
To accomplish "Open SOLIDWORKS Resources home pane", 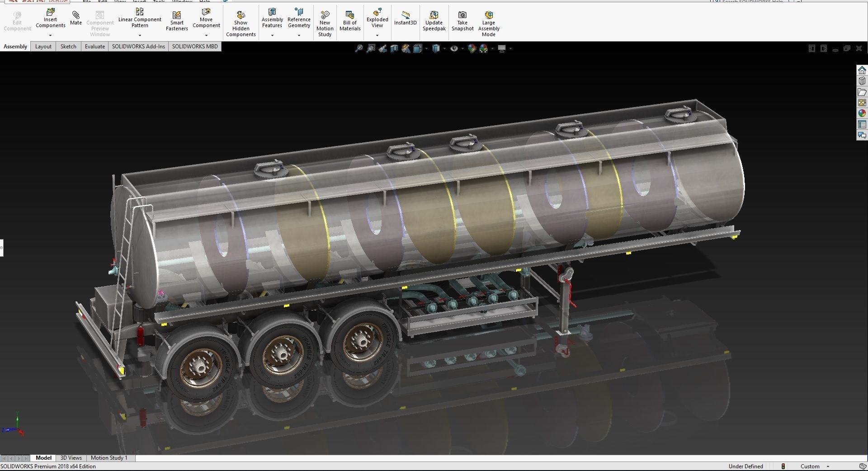I will click(x=862, y=70).
